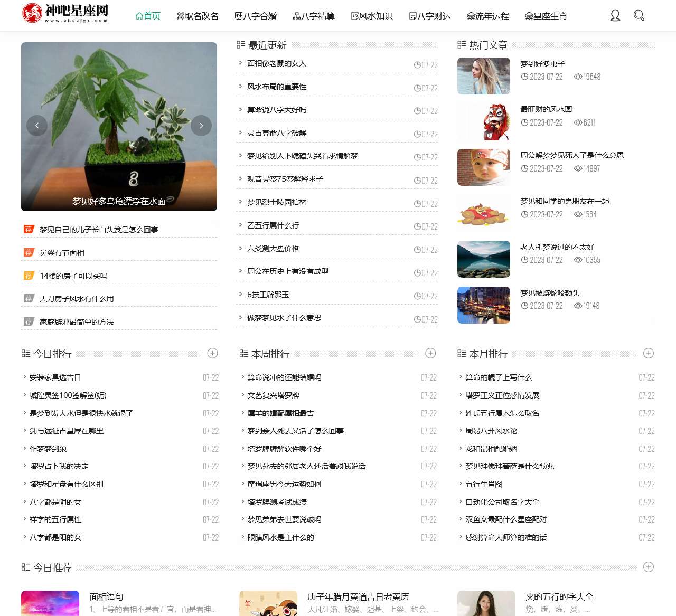The width and height of the screenshot is (676, 616).
Task: Open 本月排行 item 五行生肖图
Action: (x=484, y=484)
